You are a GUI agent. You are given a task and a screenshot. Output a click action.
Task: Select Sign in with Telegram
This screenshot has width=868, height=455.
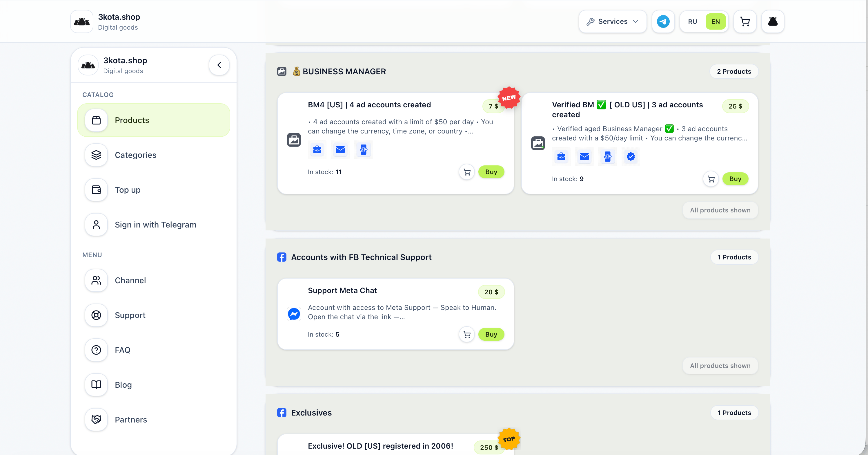tap(153, 225)
